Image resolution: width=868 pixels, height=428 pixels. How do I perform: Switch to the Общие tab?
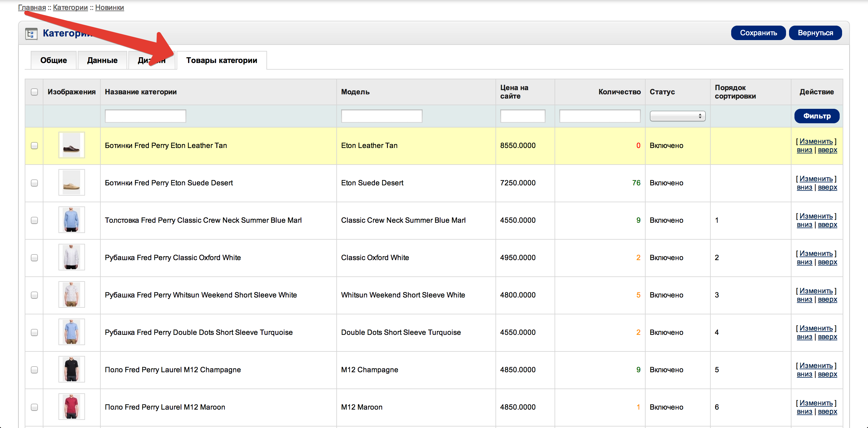click(x=54, y=60)
